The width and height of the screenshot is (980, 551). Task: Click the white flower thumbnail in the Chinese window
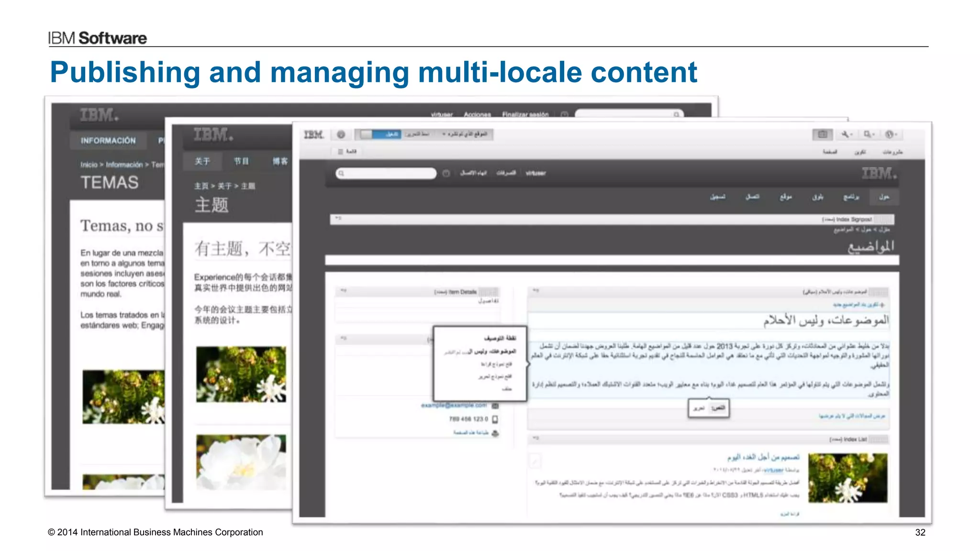tap(241, 462)
